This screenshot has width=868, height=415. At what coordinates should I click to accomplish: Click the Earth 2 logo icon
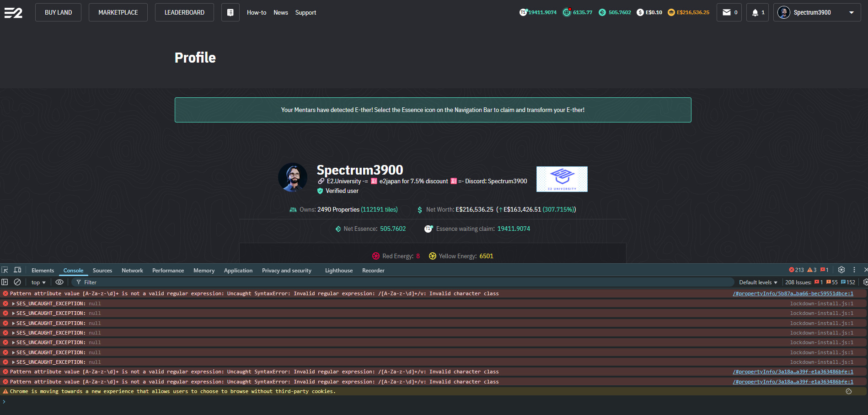click(x=13, y=13)
